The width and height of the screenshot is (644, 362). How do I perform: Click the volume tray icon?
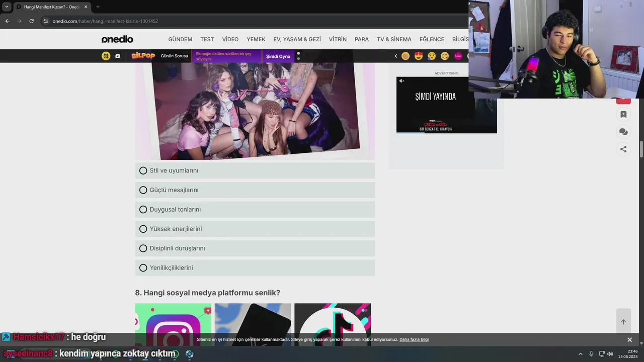610,354
